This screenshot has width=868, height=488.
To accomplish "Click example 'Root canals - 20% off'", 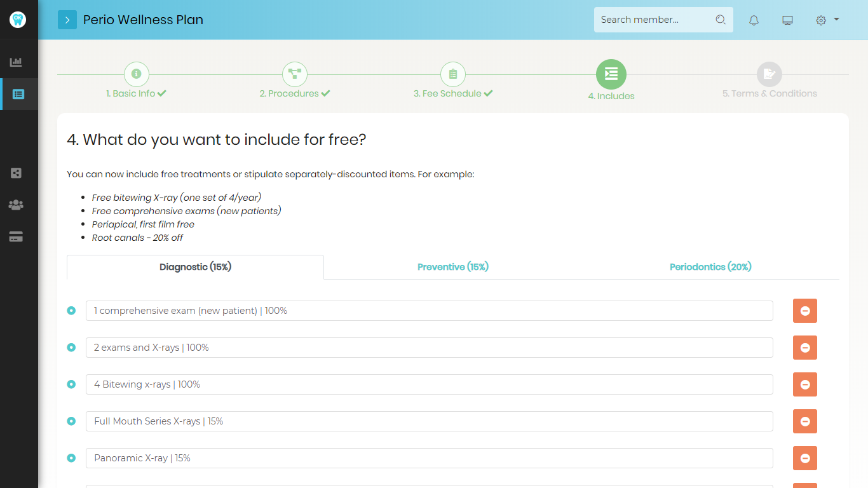I will [x=137, y=238].
